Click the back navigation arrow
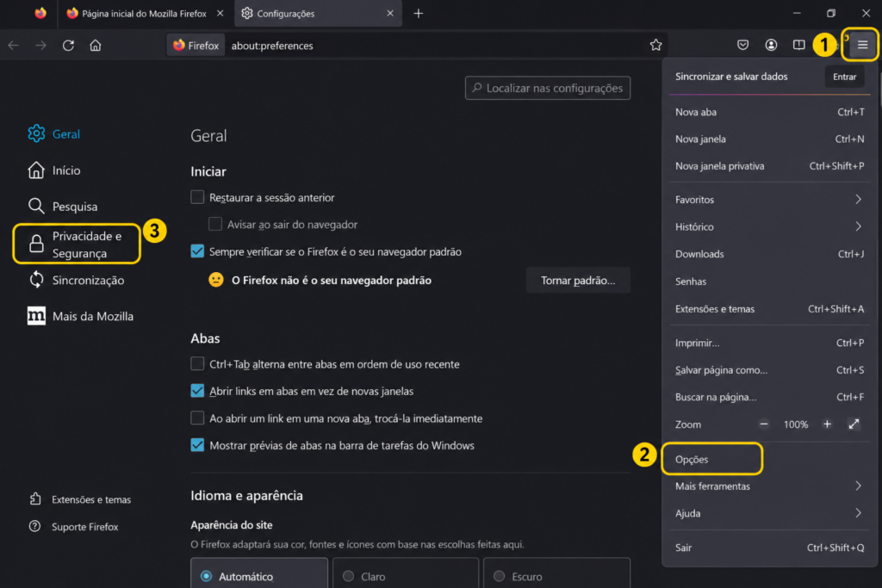The height and width of the screenshot is (588, 882). click(14, 46)
